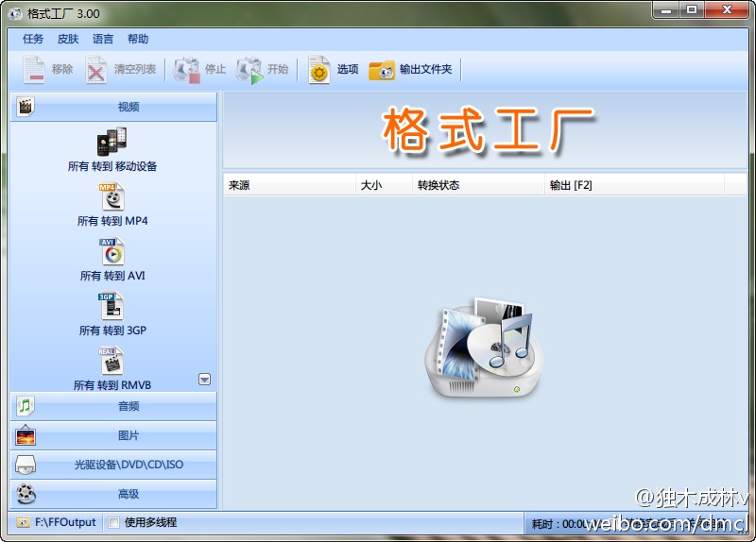Select the 所有 转到 AVI icon
This screenshot has width=756, height=542.
(x=112, y=251)
